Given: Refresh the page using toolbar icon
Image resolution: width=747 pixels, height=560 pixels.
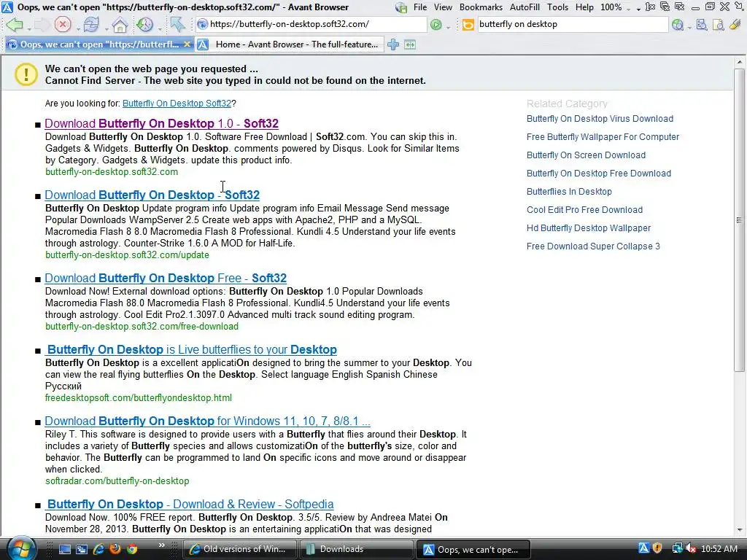Looking at the screenshot, I should click(x=90, y=24).
